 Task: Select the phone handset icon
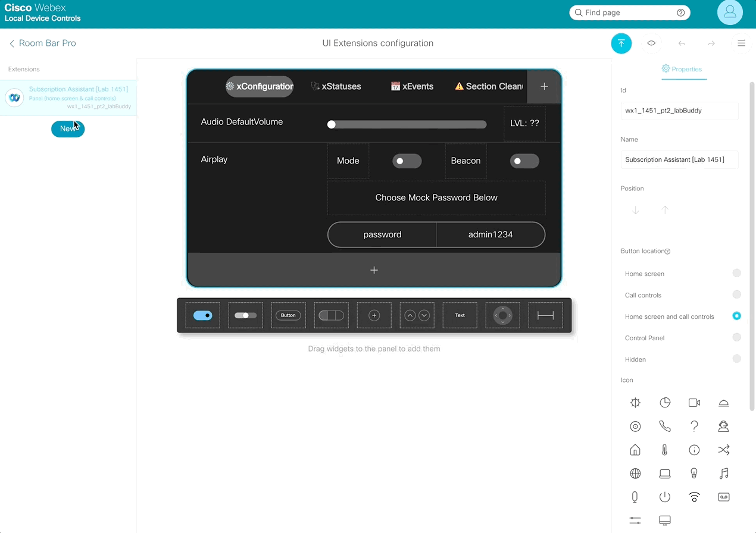(x=664, y=427)
